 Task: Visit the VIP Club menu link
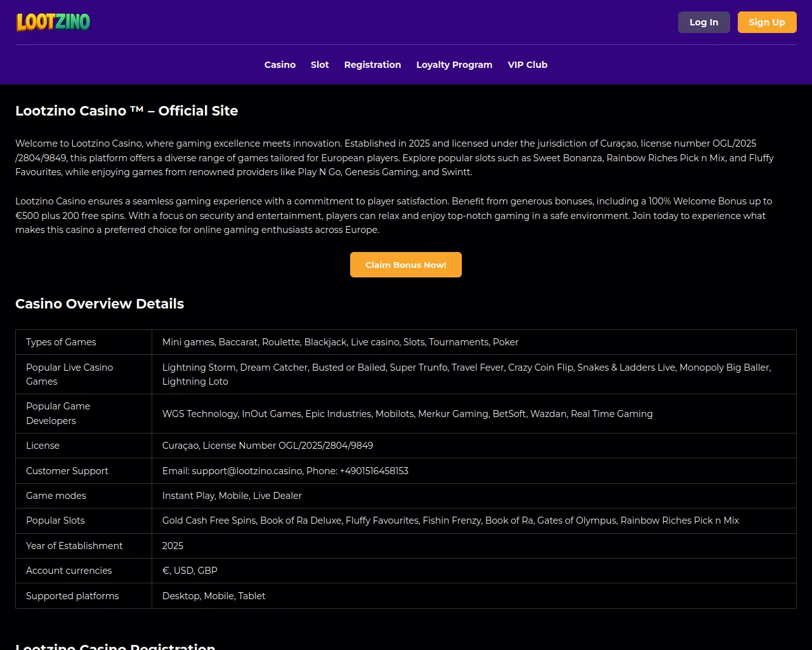pyautogui.click(x=528, y=65)
